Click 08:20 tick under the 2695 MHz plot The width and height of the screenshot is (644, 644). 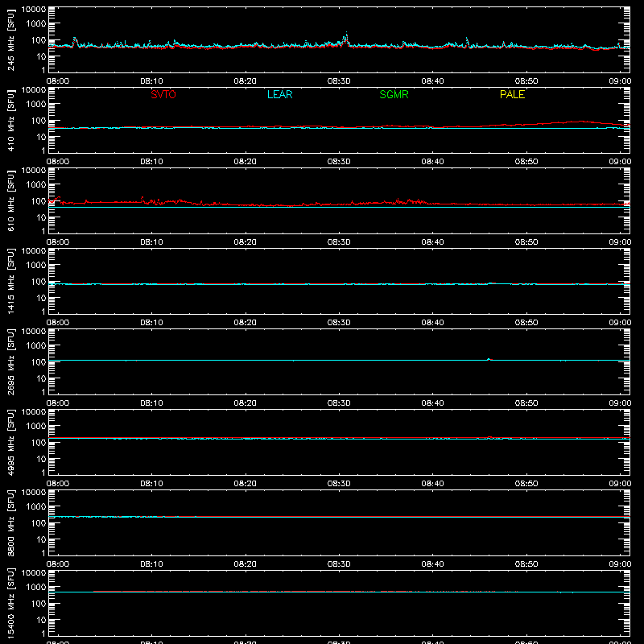[x=246, y=403]
